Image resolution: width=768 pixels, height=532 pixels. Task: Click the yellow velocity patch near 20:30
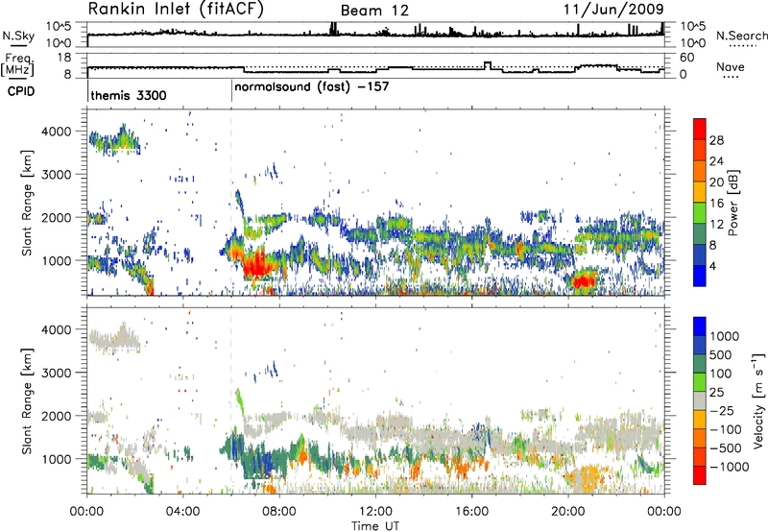pyautogui.click(x=588, y=476)
